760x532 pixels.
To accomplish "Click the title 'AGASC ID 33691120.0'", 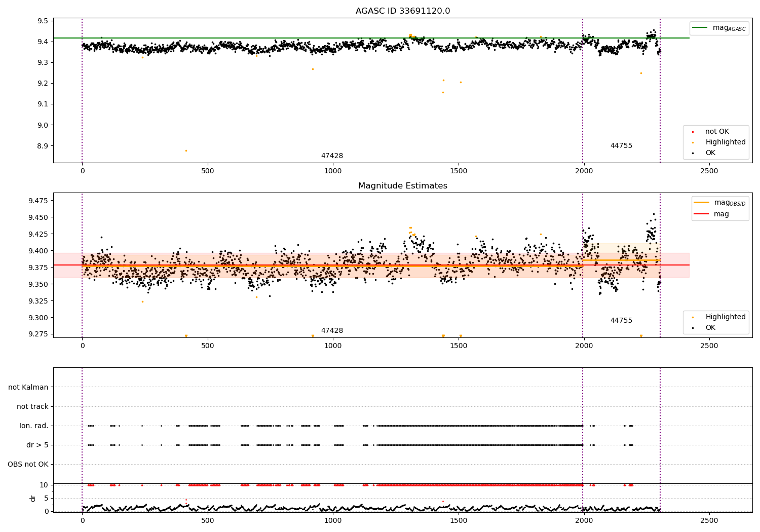I will pyautogui.click(x=403, y=11).
